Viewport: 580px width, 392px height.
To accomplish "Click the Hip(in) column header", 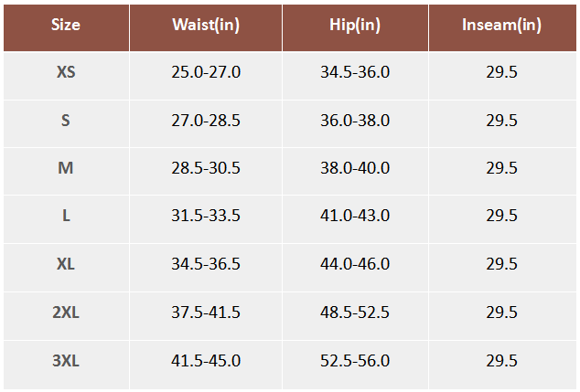I will pyautogui.click(x=355, y=25).
